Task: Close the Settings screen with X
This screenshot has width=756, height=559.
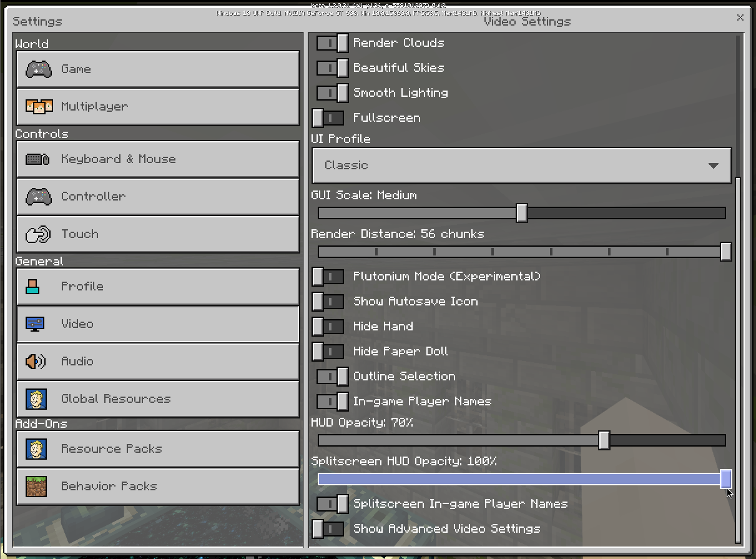Action: 740,17
